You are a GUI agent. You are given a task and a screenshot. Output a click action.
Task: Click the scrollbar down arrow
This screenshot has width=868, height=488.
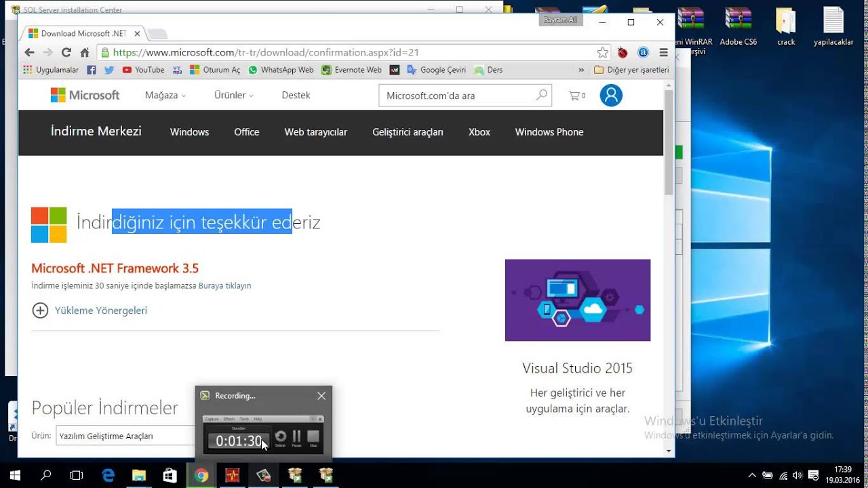(x=669, y=451)
